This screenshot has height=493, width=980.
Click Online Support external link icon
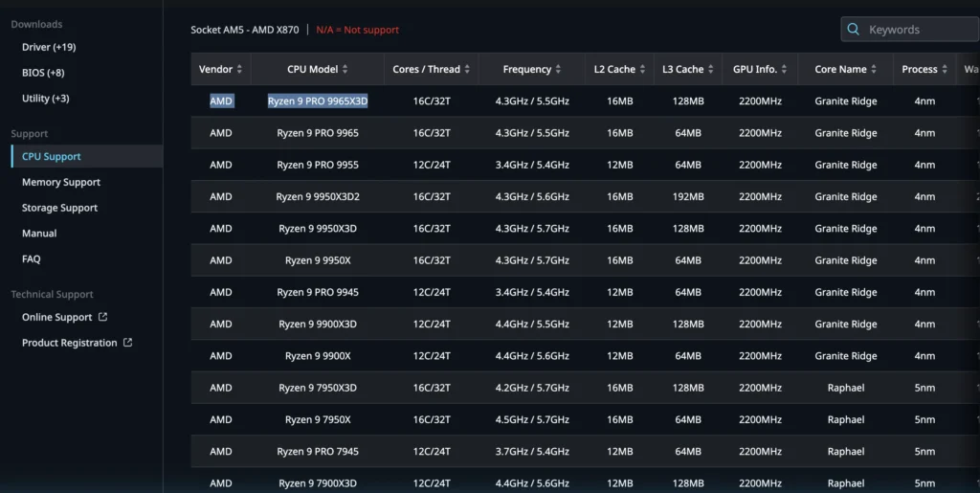pos(103,317)
